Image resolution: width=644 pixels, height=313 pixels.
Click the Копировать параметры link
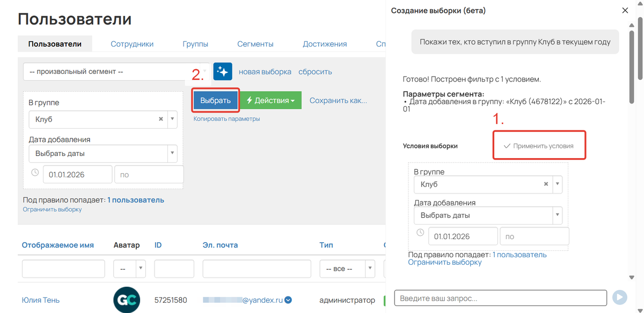pos(226,119)
